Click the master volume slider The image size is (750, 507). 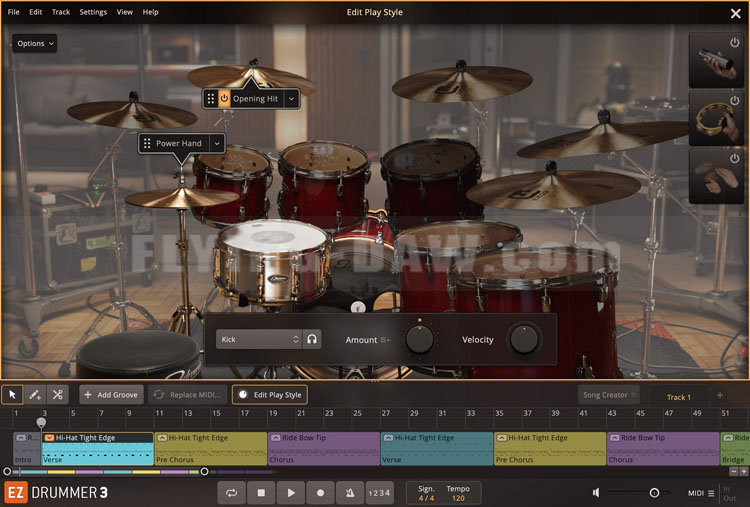640,493
